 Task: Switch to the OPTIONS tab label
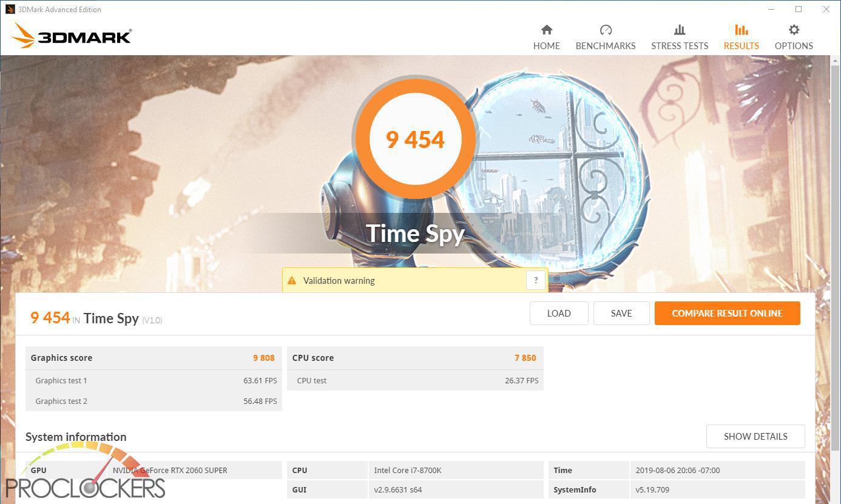794,45
